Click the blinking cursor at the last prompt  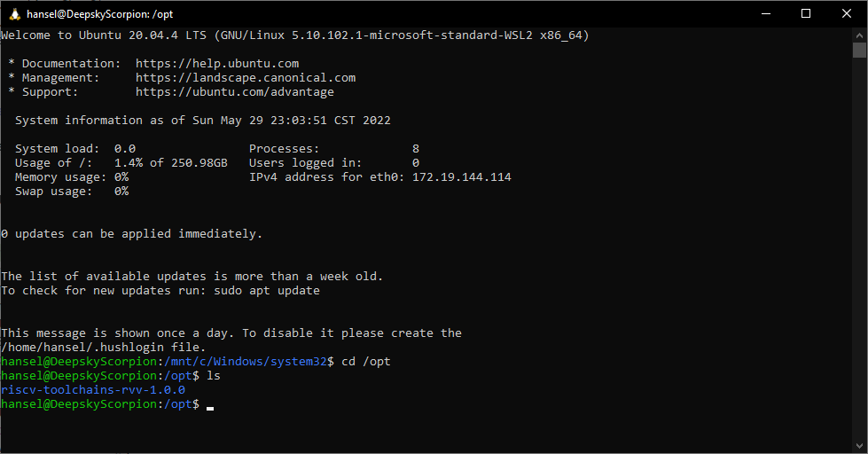(x=210, y=408)
